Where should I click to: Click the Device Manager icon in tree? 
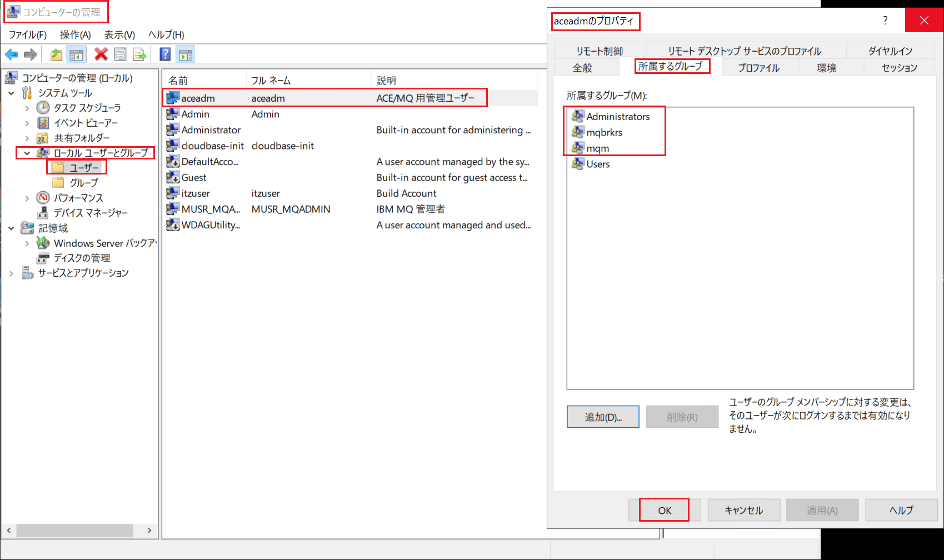(43, 212)
